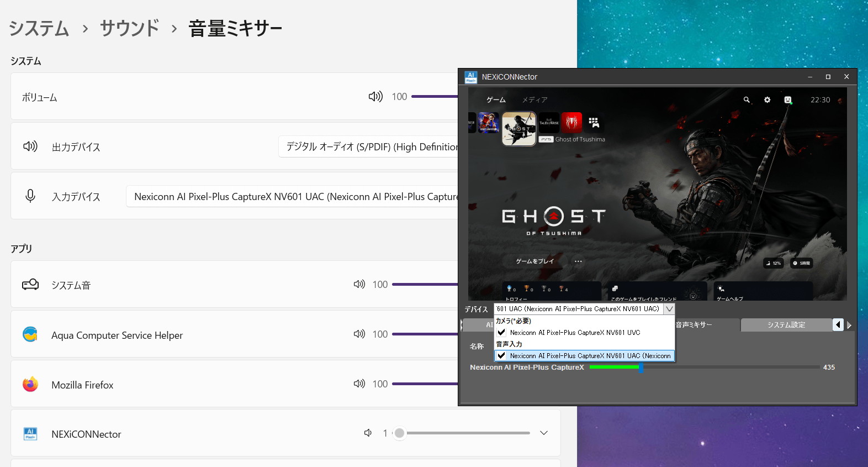Viewport: 868px width, 467px height.
Task: Close the NEXiCONNector window
Action: [x=846, y=77]
